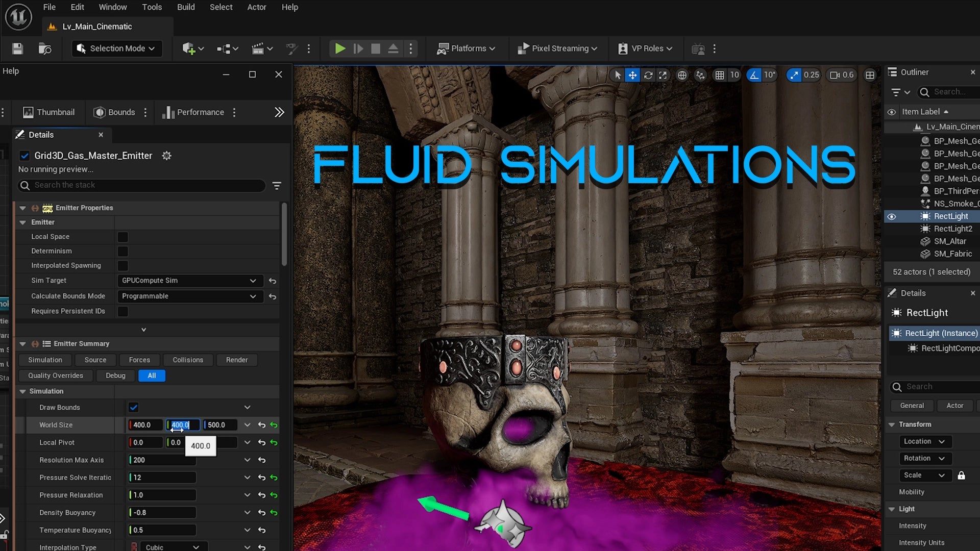Open the Build menu
980x551 pixels.
pyautogui.click(x=186, y=7)
